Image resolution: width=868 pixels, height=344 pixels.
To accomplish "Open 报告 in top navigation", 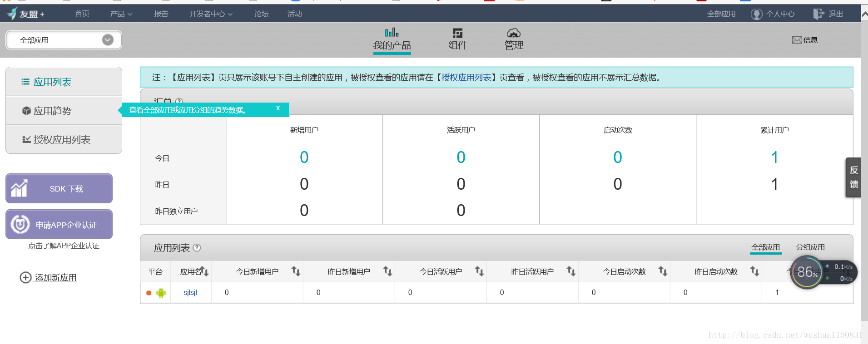I will coord(161,14).
